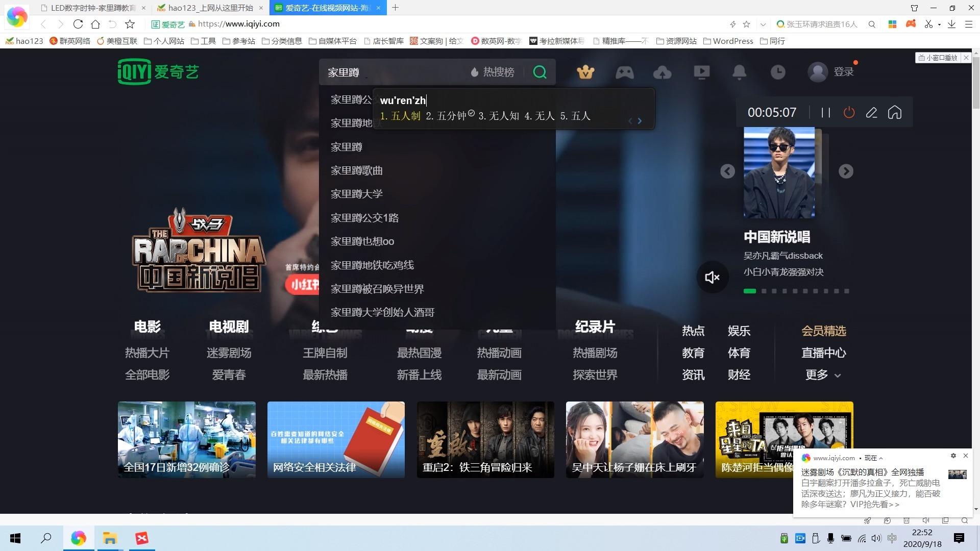Open the taskbar search magnifier

point(46,538)
